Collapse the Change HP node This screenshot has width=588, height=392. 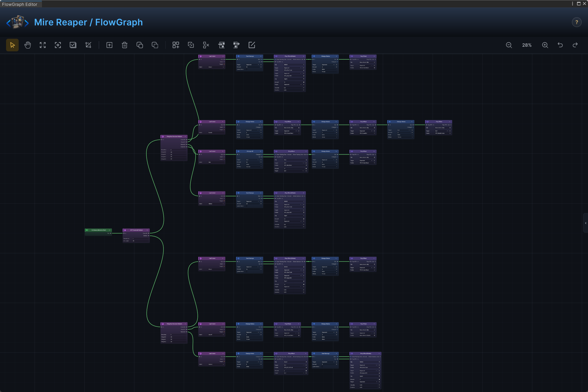pos(260,151)
